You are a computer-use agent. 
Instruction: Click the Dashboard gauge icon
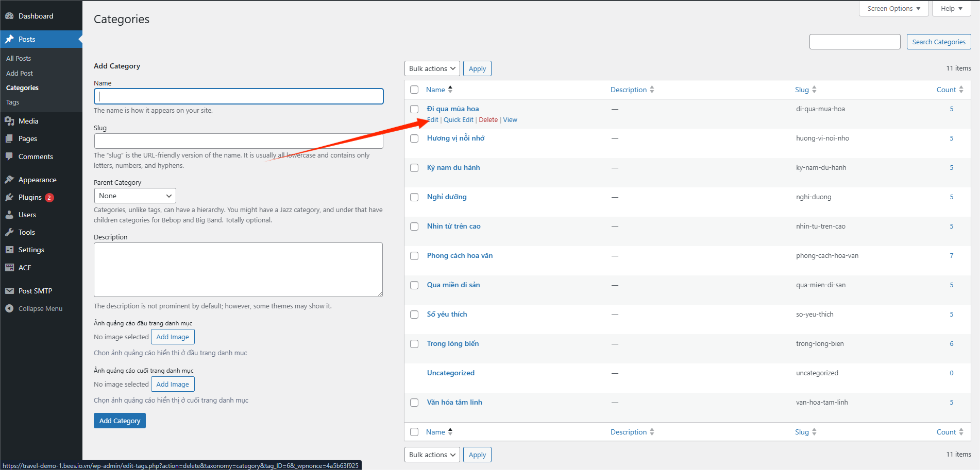[9, 16]
